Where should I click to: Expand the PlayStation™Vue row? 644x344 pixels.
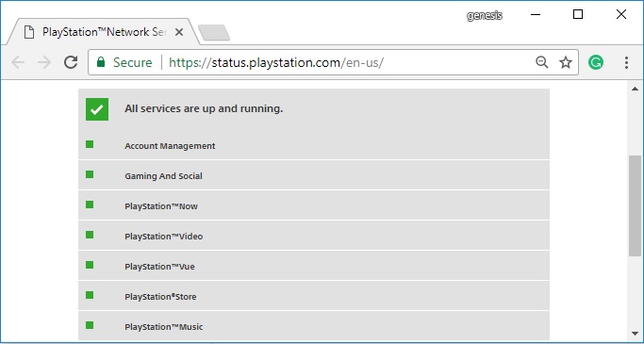tap(314, 266)
